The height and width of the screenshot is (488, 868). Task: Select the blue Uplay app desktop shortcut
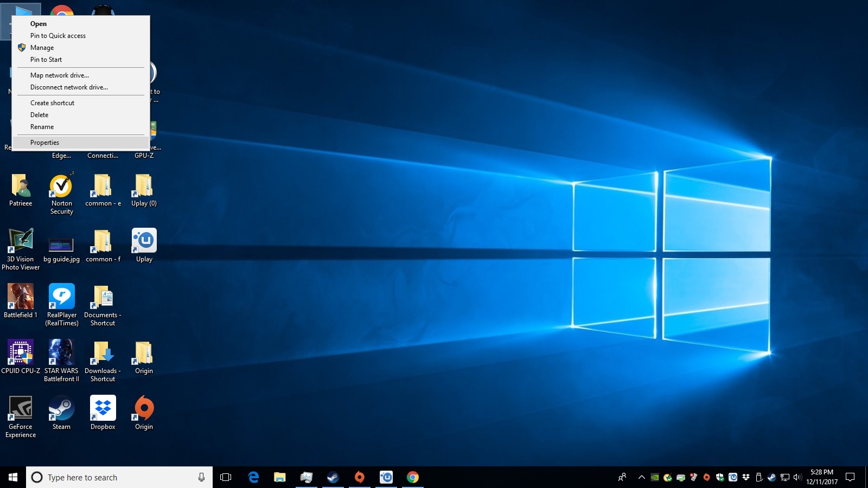[144, 246]
